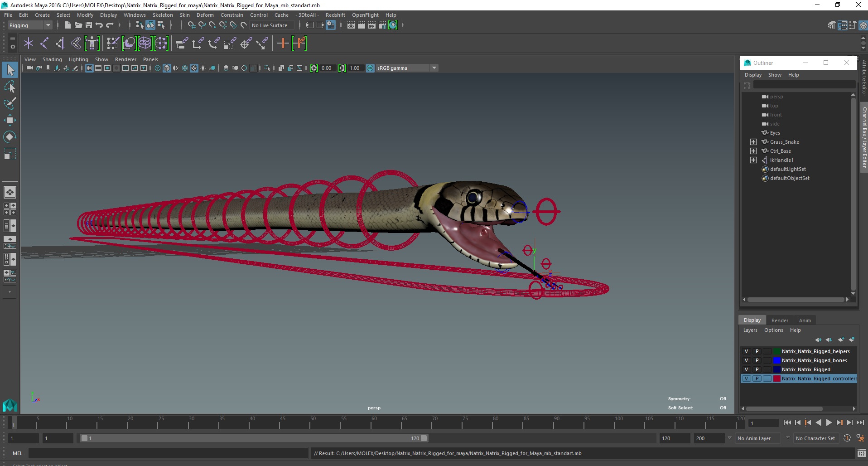This screenshot has height=466, width=868.
Task: Click the viewport gamma value field 1.00
Action: click(356, 68)
